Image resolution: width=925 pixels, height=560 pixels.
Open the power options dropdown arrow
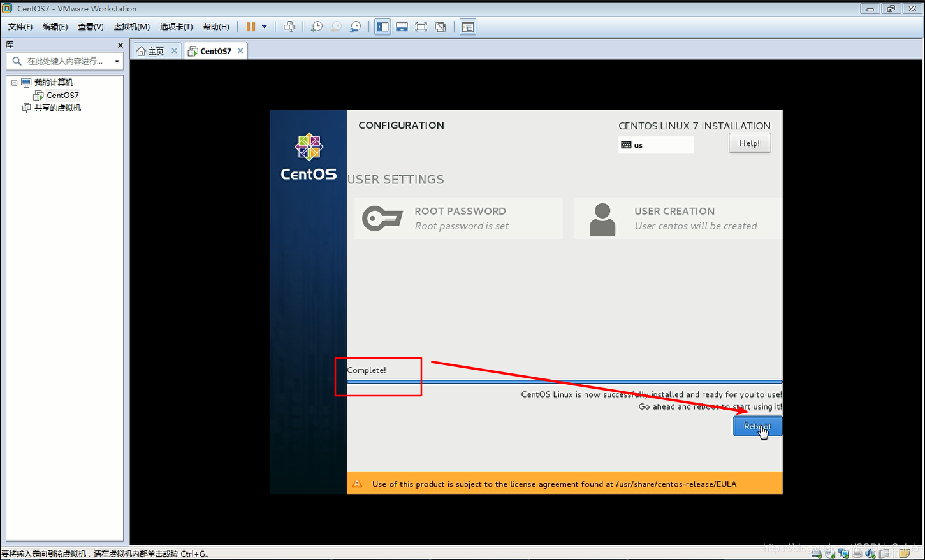click(x=265, y=27)
